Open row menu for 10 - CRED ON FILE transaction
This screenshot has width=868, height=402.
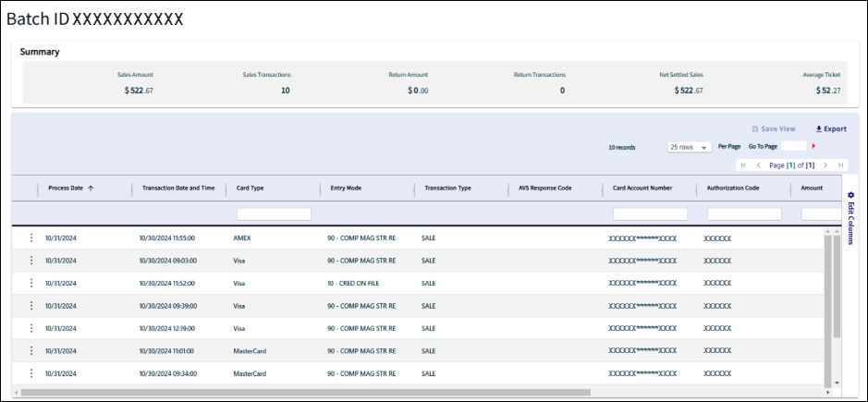coord(31,283)
